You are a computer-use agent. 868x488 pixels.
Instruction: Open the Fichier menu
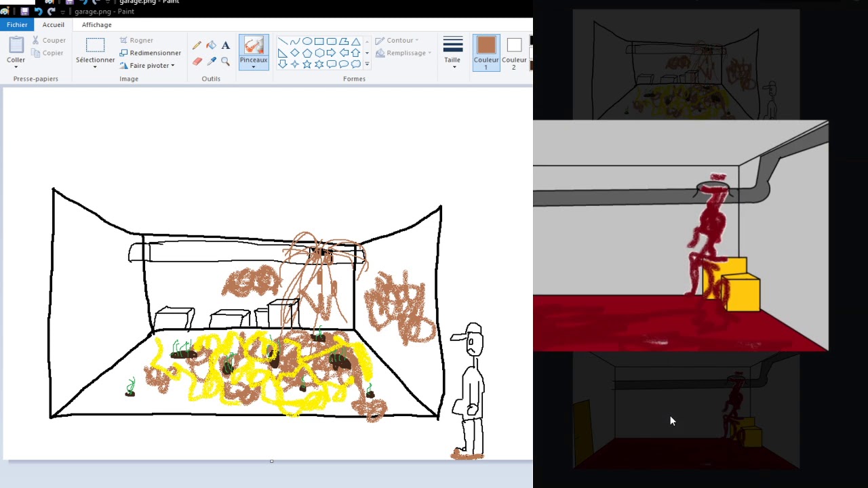(17, 24)
